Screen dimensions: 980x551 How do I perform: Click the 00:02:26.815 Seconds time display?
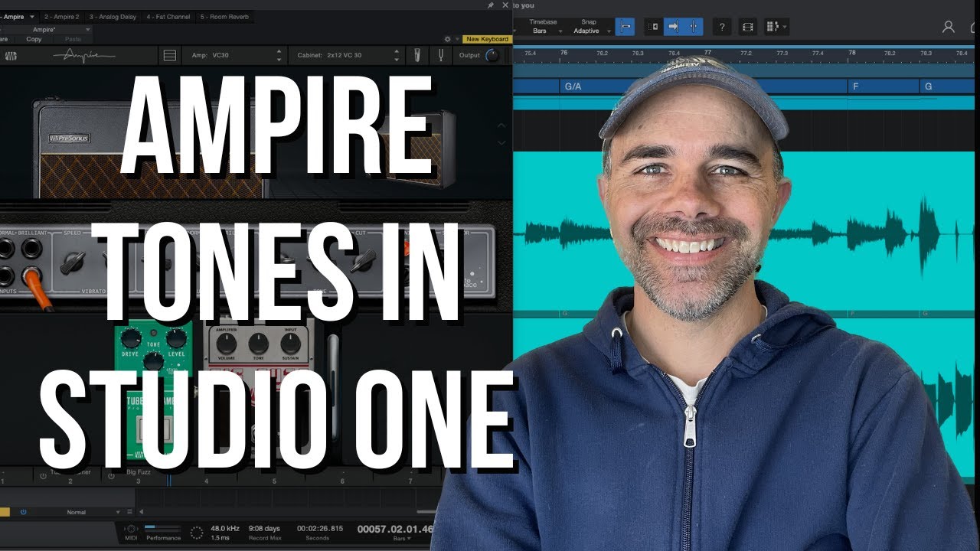320,528
